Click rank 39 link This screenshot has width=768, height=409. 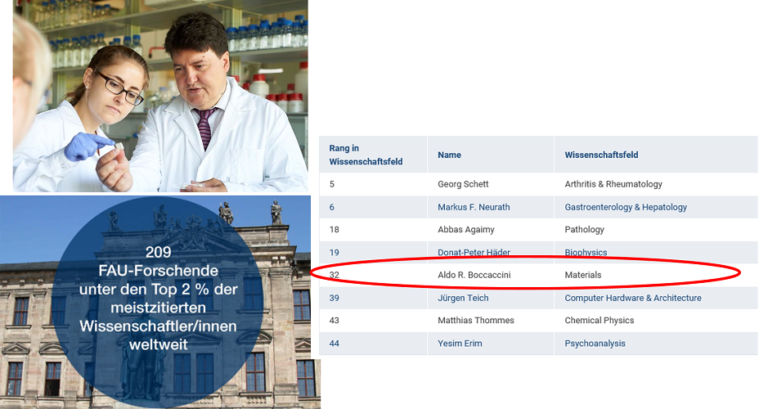click(x=334, y=298)
